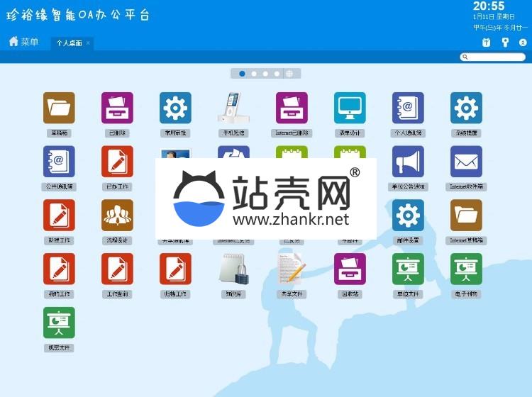Open 邮件设置 mail settings gear icon

tap(408, 216)
